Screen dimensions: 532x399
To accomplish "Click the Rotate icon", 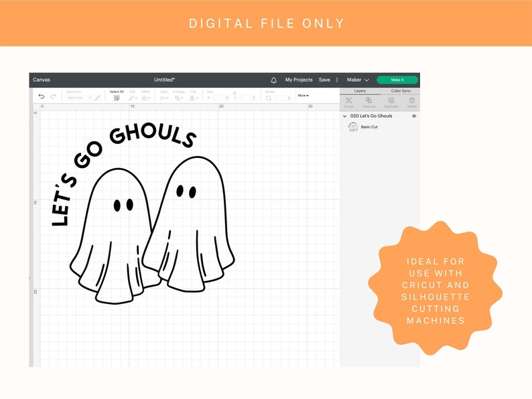I will pos(269,98).
